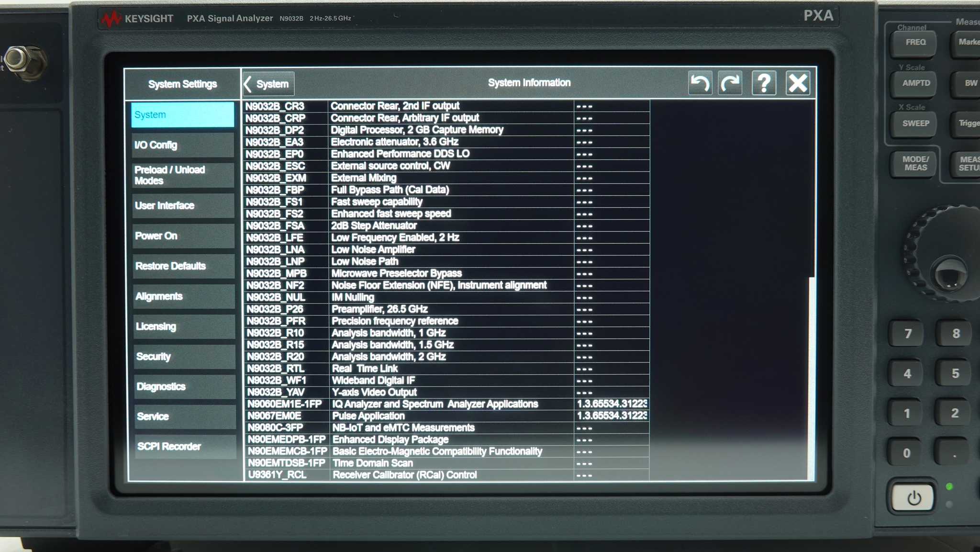Screen dimensions: 980x552
Task: Select row N9032B_EXM
Action: pos(446,178)
